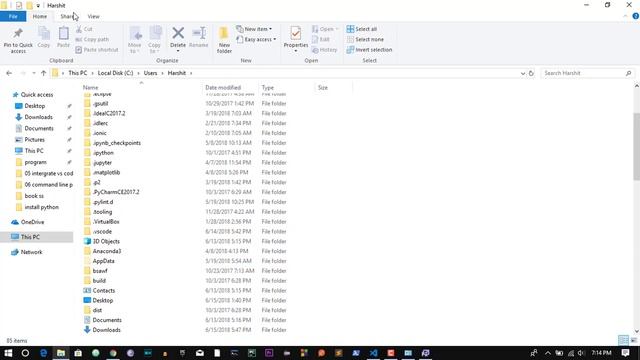Click History in the Open group

click(324, 49)
